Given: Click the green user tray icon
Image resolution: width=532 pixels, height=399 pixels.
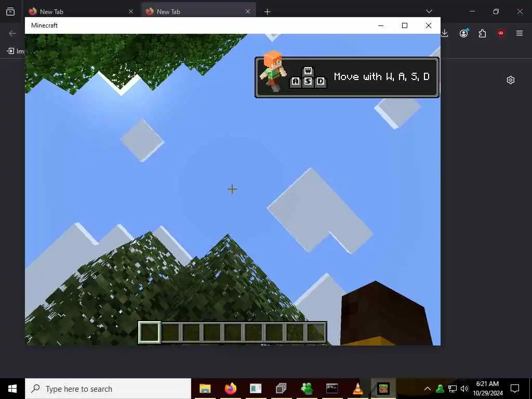Looking at the screenshot, I should pos(440,389).
